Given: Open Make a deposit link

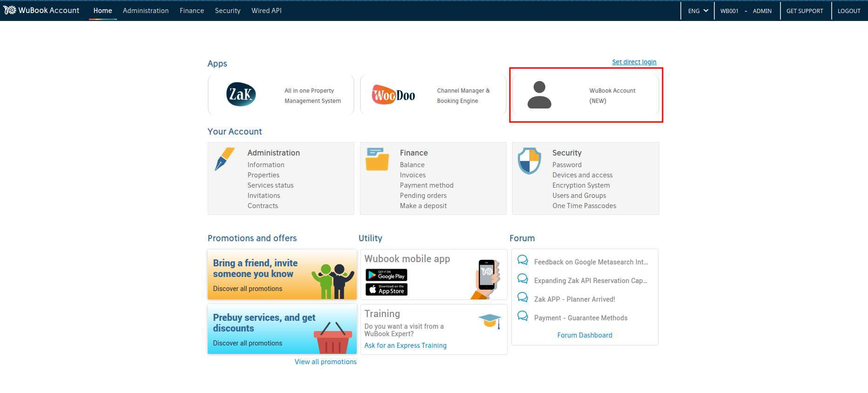Looking at the screenshot, I should pos(423,206).
